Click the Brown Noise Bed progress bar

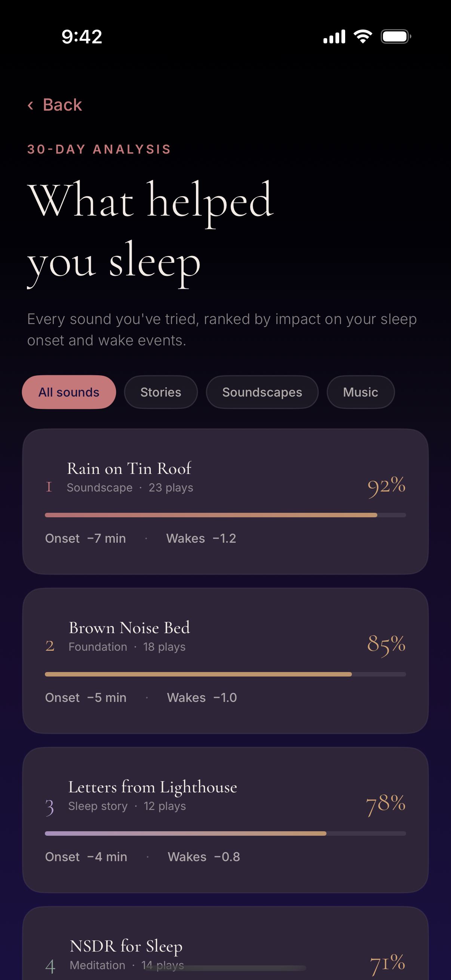pyautogui.click(x=225, y=674)
